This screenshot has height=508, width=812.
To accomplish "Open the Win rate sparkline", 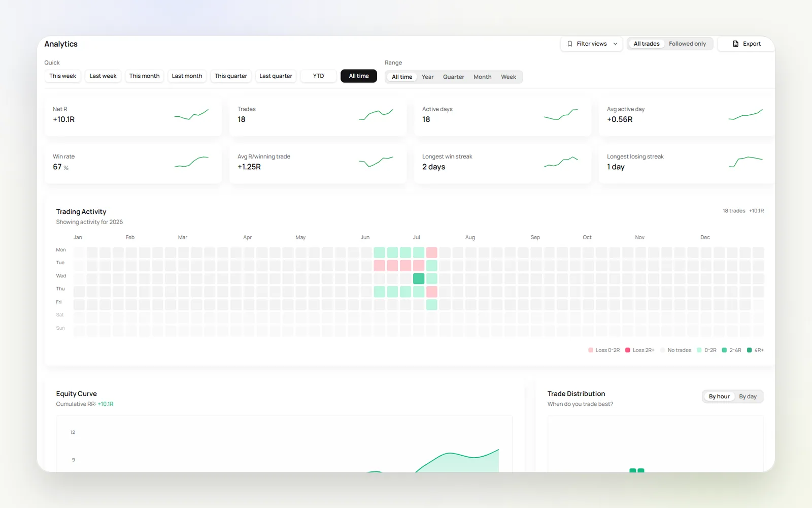I will point(191,162).
